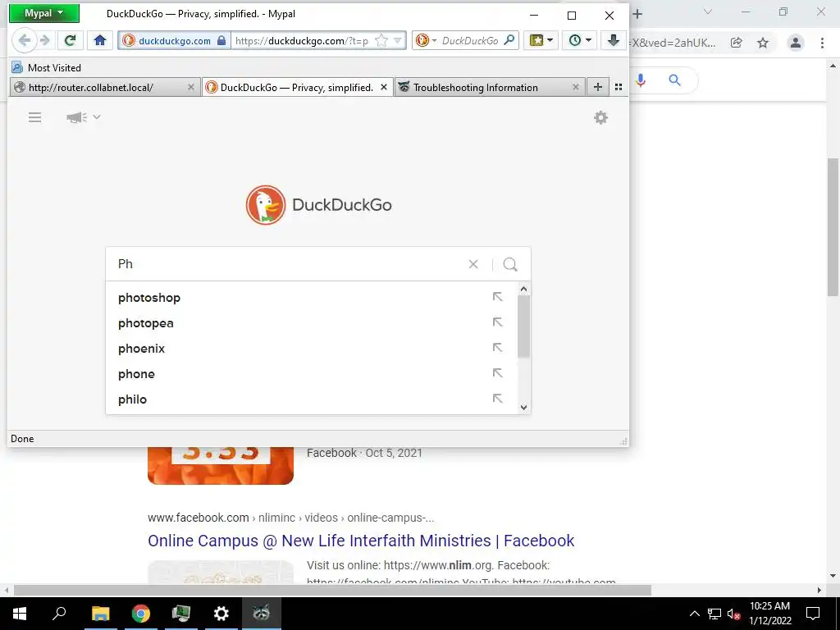The width and height of the screenshot is (840, 630).
Task: Open Mypal bookmarks menu button
Action: coord(541,40)
